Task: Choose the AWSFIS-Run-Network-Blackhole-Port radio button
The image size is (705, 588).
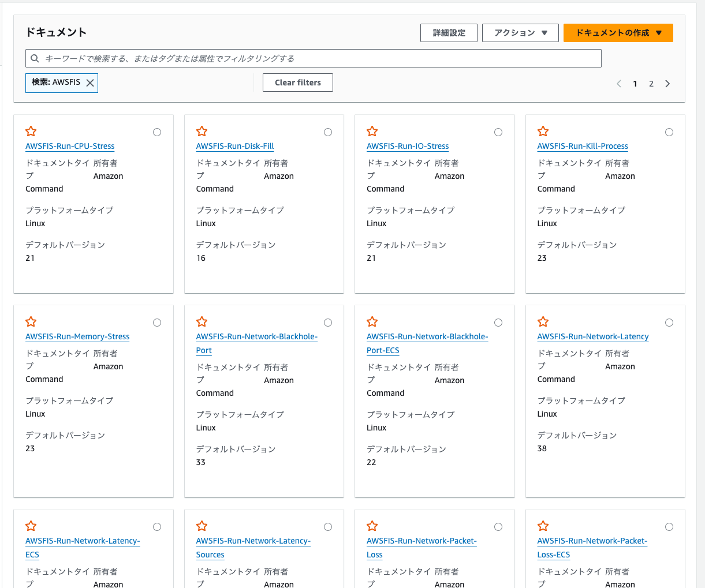Action: (x=328, y=323)
